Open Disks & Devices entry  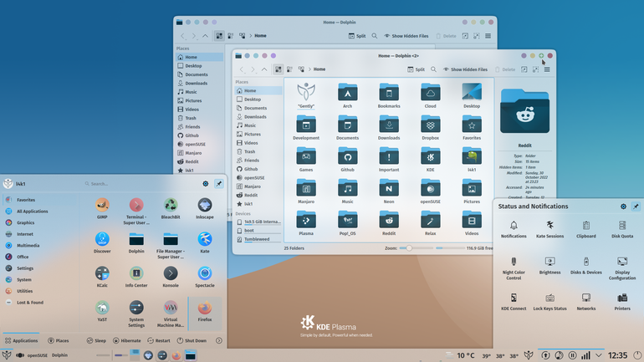(586, 266)
